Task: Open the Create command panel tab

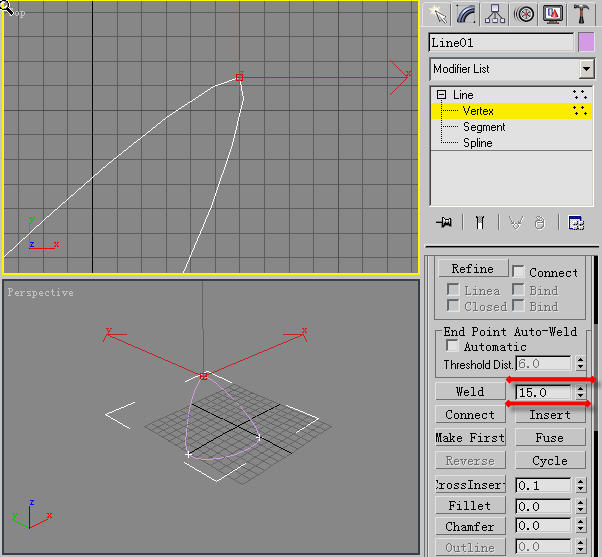Action: pos(437,14)
